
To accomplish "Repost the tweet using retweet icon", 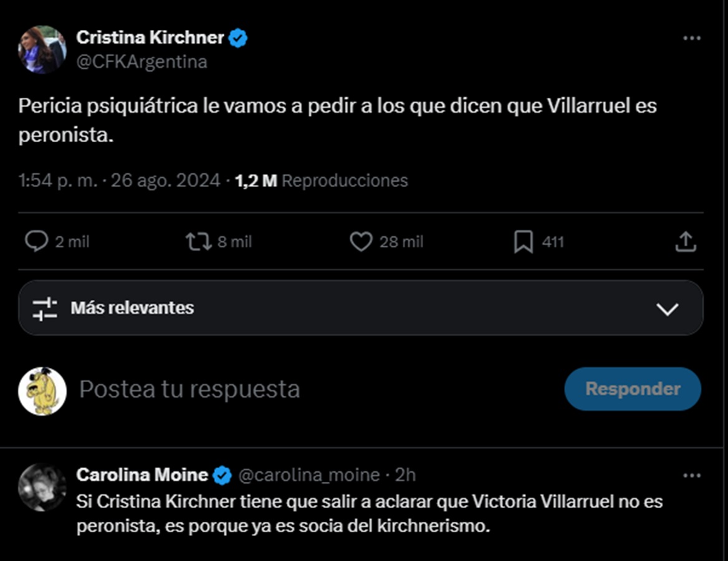I will 199,242.
